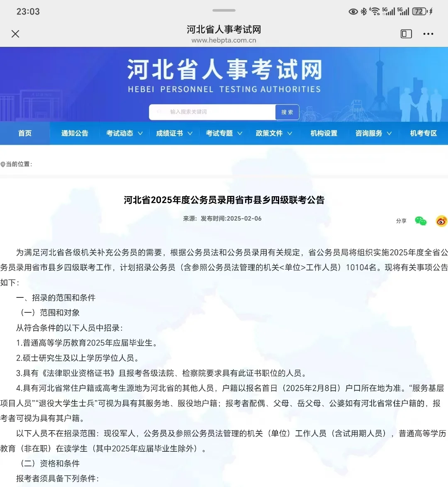448x487 pixels.
Task: Tap the 分享 share link
Action: pos(401,221)
